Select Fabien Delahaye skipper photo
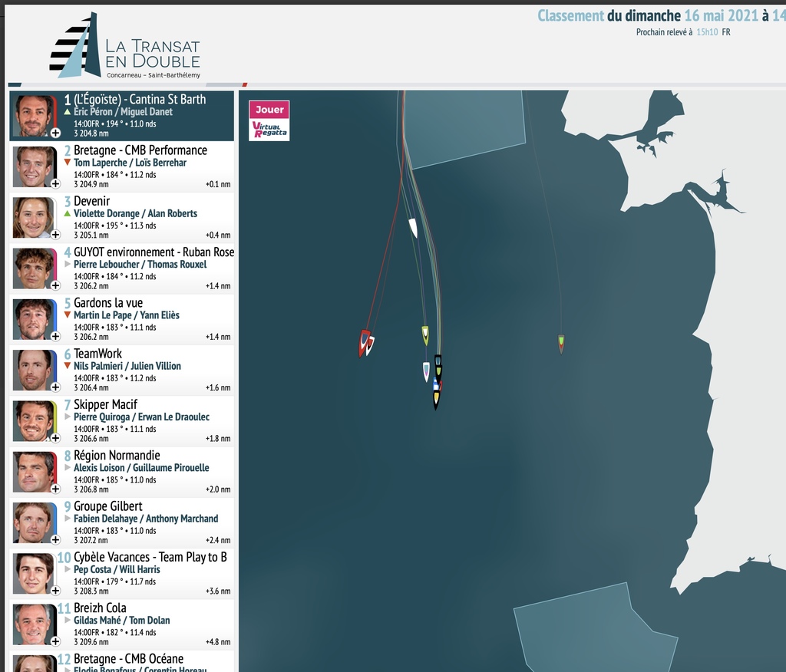This screenshot has height=672, width=786. pyautogui.click(x=33, y=522)
